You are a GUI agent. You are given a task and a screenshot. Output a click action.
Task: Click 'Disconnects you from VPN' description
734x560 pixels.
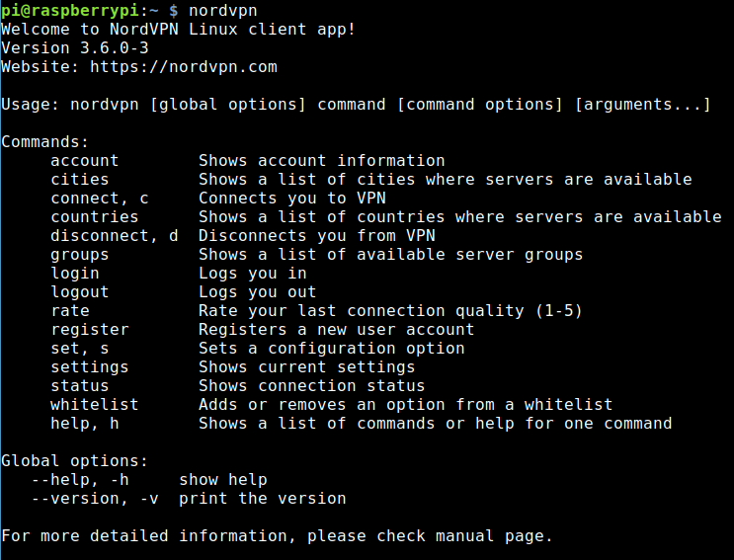(317, 236)
